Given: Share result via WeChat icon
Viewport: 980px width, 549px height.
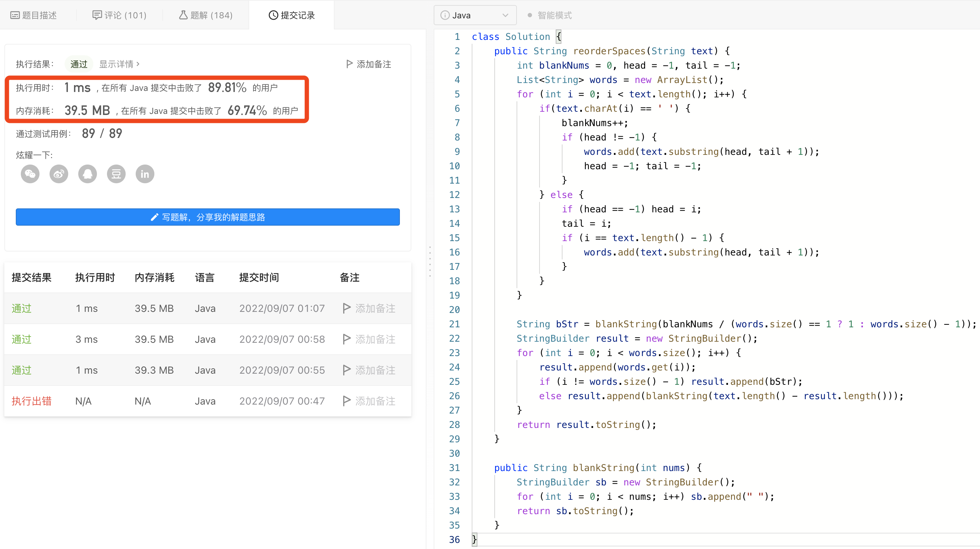Looking at the screenshot, I should point(30,174).
